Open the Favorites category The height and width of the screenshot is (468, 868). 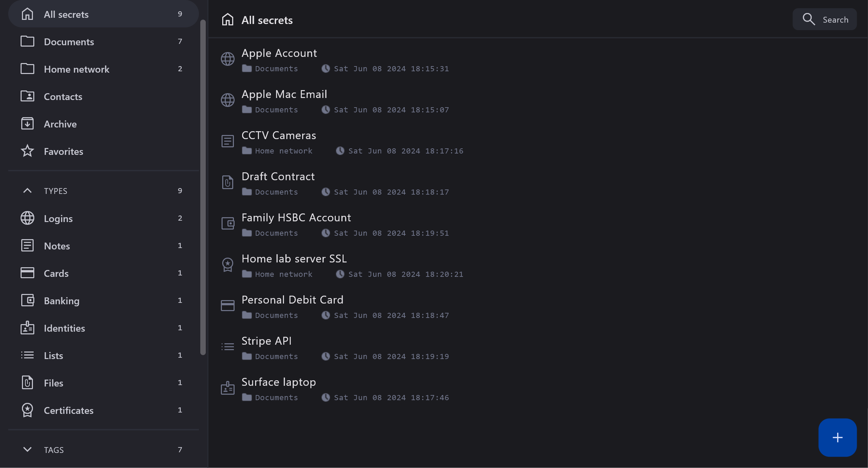pos(63,151)
